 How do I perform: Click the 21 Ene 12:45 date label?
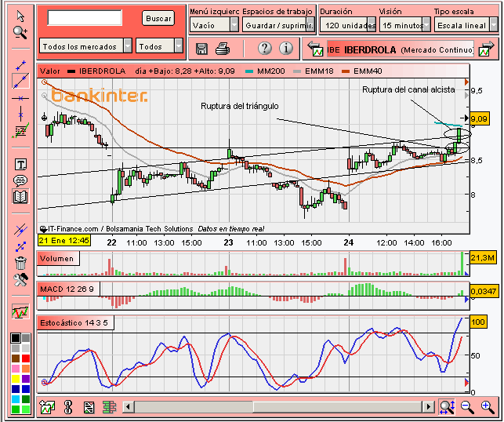pos(64,240)
